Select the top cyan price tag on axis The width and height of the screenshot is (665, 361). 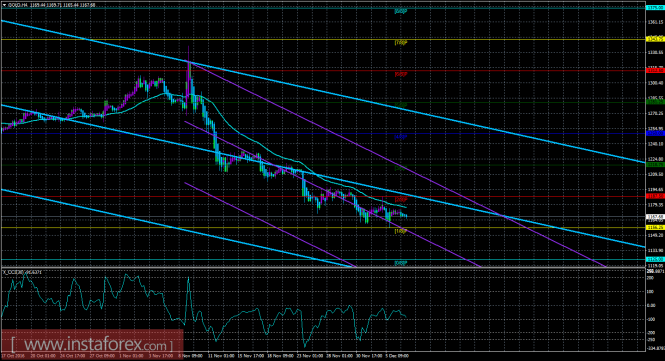[654, 7]
